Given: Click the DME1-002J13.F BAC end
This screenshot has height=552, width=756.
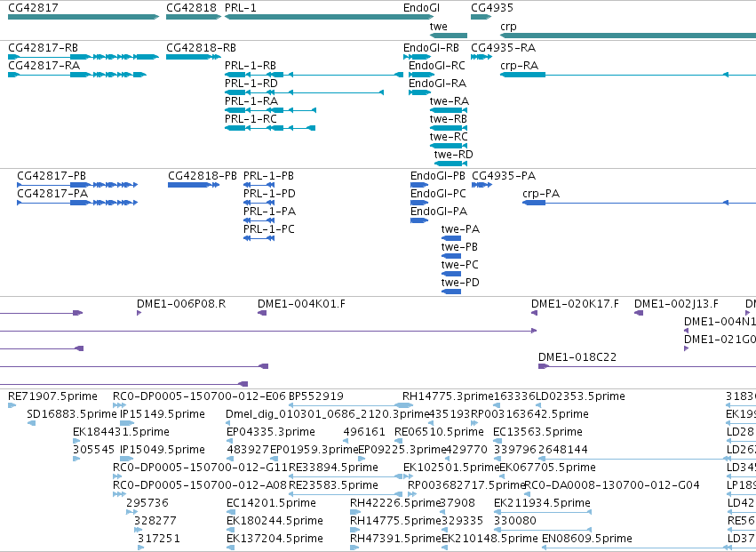Looking at the screenshot, I should pyautogui.click(x=639, y=313).
